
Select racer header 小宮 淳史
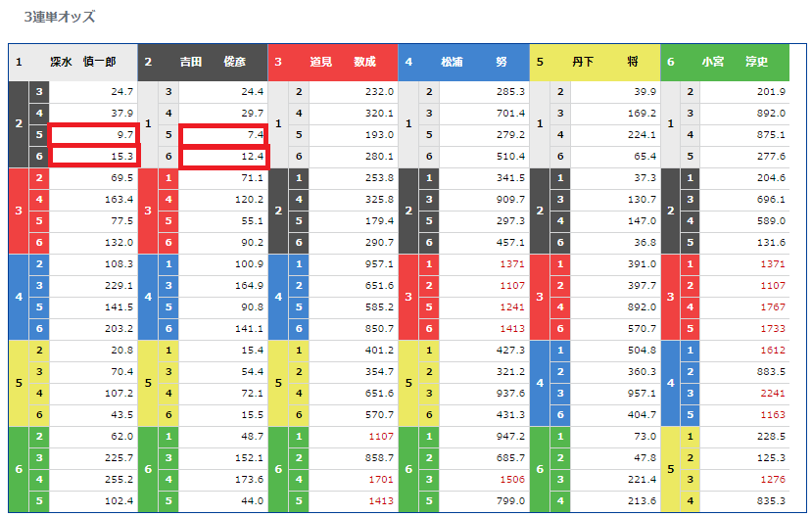click(x=725, y=62)
